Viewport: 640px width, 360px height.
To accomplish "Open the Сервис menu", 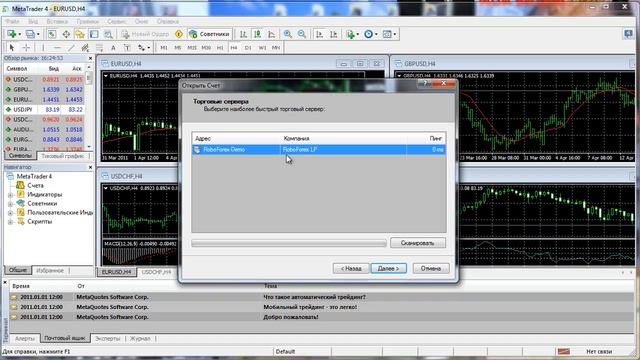I will tap(117, 21).
